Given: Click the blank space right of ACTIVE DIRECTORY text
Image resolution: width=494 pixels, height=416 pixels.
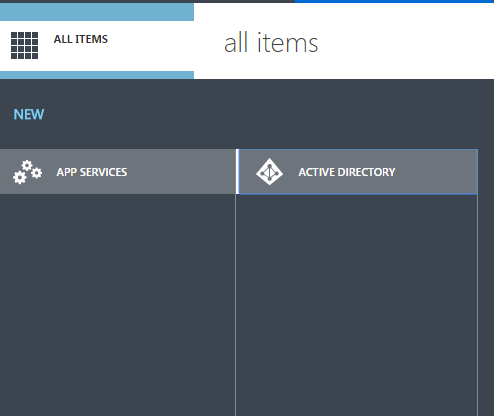Looking at the screenshot, I should pyautogui.click(x=436, y=172).
